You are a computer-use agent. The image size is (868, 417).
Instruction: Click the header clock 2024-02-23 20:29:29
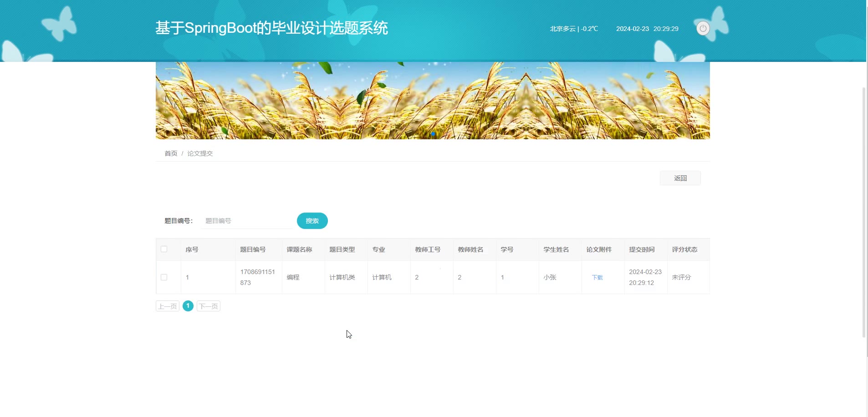coord(647,29)
